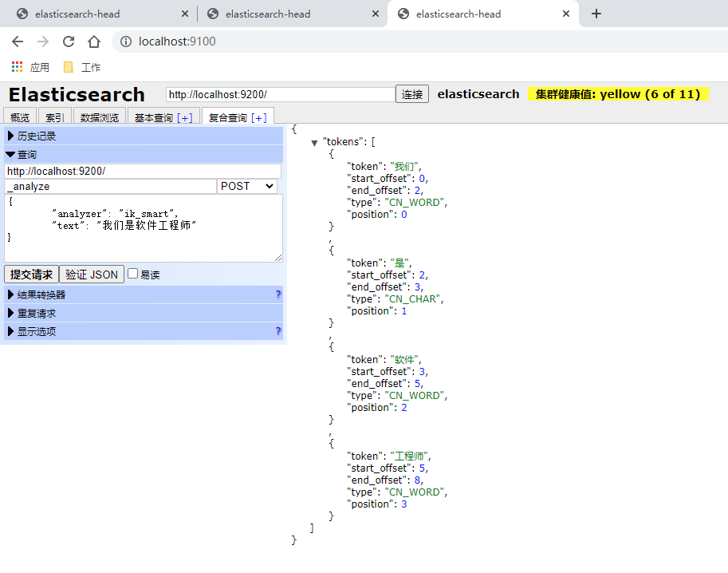This screenshot has height=573, width=728.
Task: Click the help icon next to 结果转换器
Action: pos(277,294)
